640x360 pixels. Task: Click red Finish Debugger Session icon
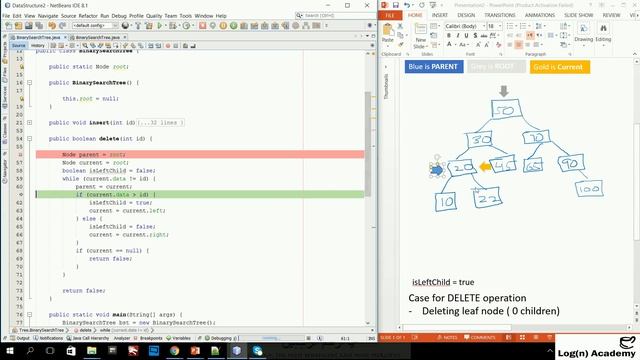pyautogui.click(x=202, y=26)
